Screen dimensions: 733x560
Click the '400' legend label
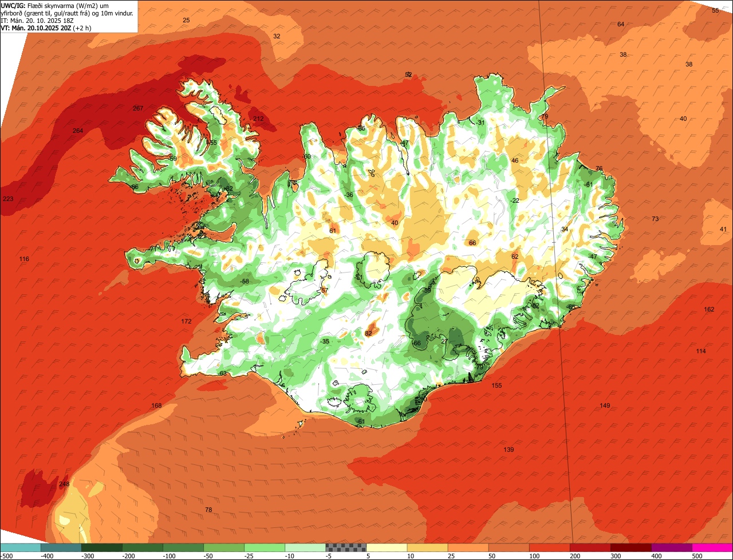click(657, 556)
